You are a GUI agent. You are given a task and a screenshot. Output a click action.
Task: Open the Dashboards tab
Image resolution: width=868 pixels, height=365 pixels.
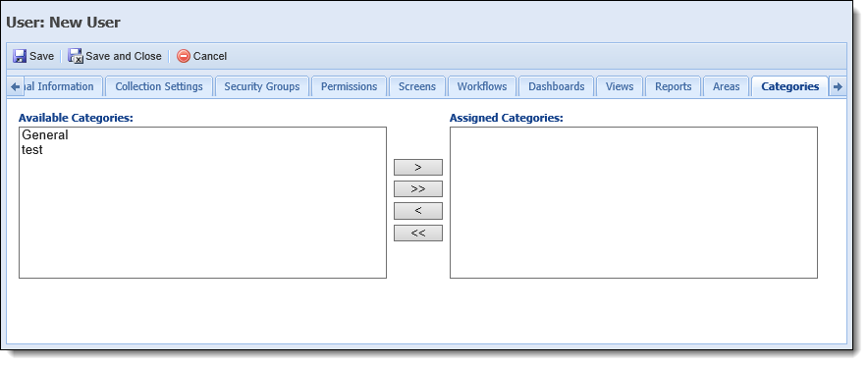tap(557, 86)
